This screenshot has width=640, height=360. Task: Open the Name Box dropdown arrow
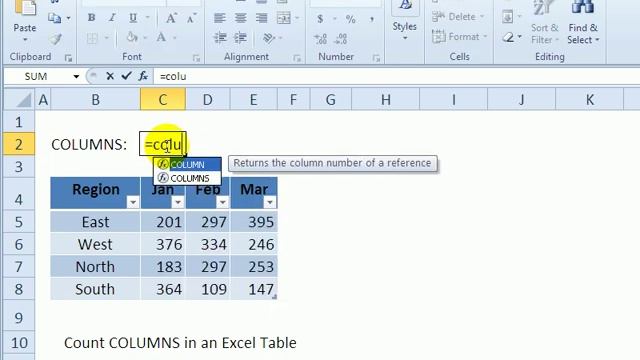[76, 76]
